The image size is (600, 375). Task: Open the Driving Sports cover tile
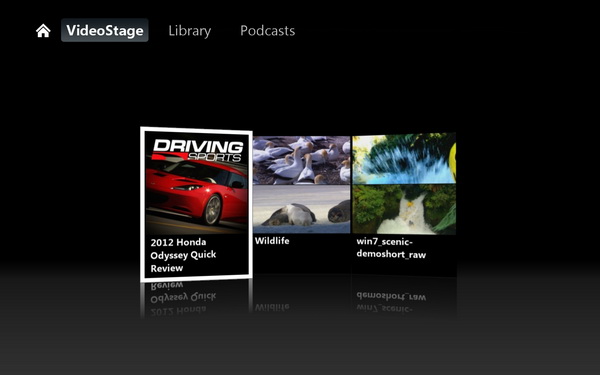(x=196, y=204)
